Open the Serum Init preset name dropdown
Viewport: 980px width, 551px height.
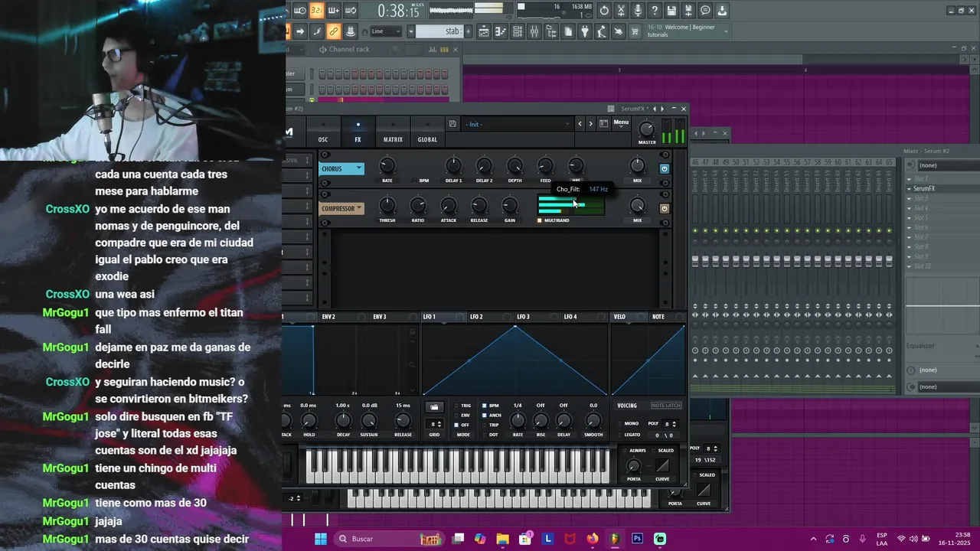click(x=517, y=124)
